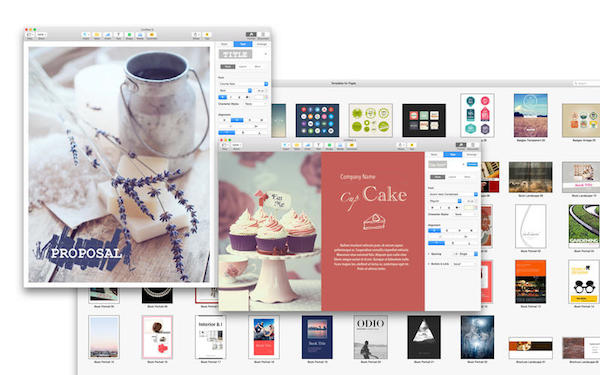This screenshot has width=600, height=375.
Task: Select the black triangle book template thumbnail
Action: (x=424, y=338)
